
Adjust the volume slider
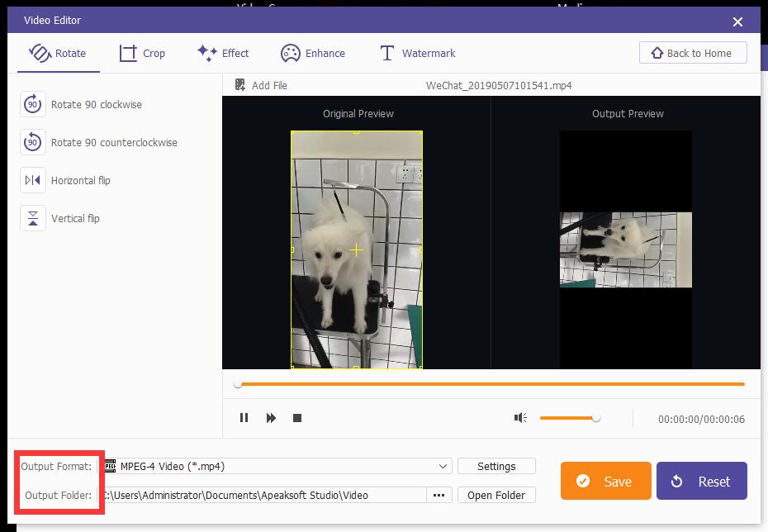570,418
